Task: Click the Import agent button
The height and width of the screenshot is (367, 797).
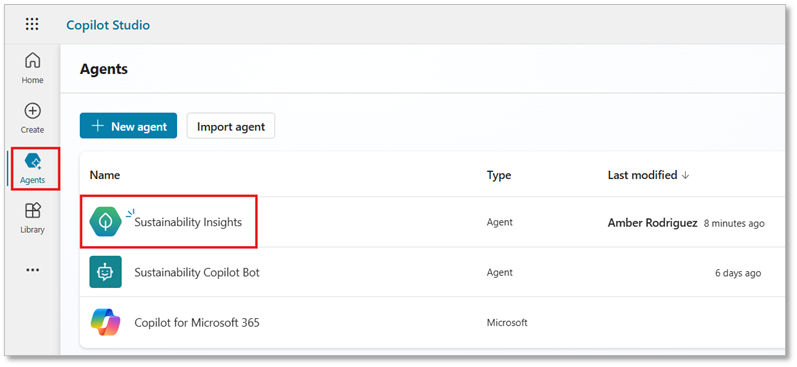Action: (231, 126)
